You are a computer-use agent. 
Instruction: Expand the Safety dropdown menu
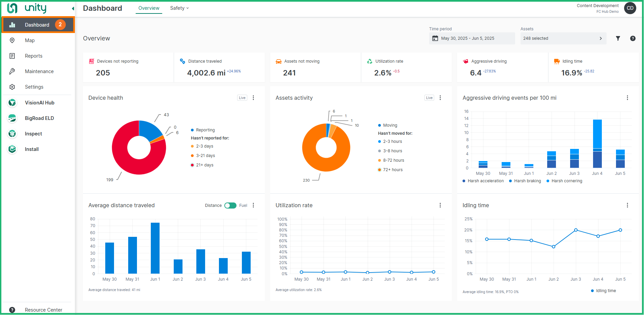click(179, 8)
